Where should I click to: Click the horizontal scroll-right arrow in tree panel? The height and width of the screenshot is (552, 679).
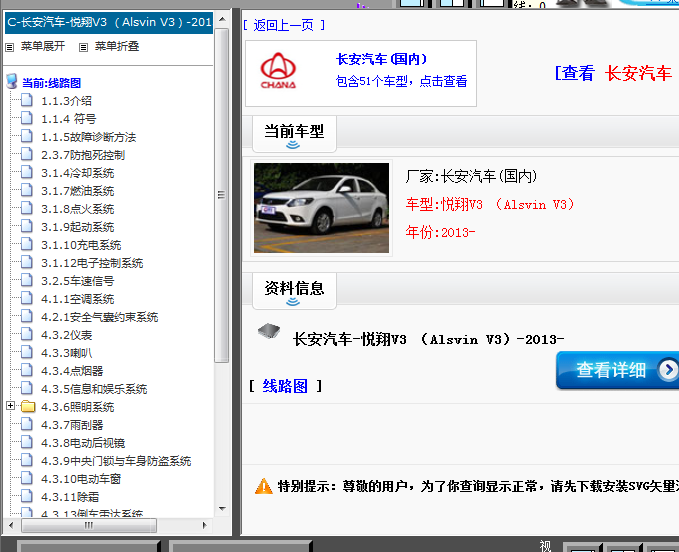pyautogui.click(x=204, y=525)
